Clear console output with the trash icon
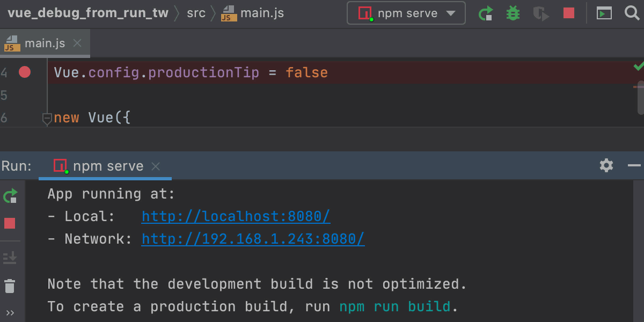Image resolution: width=644 pixels, height=322 pixels. tap(10, 286)
